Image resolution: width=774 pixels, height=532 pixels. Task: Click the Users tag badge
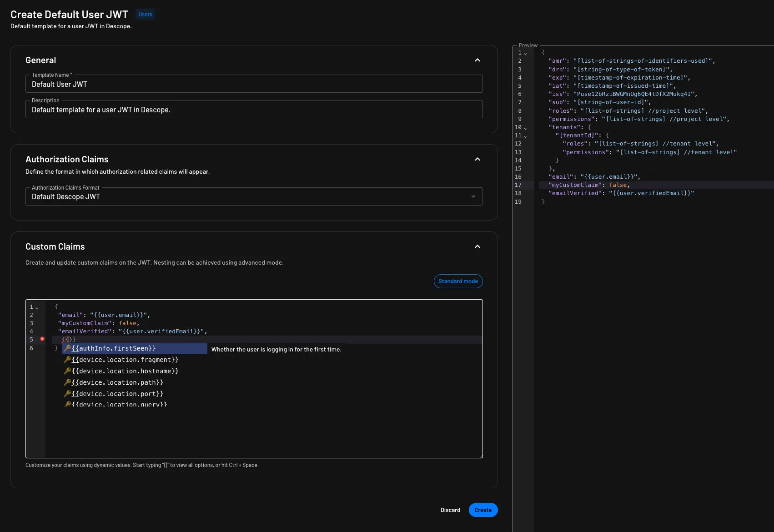click(x=146, y=15)
